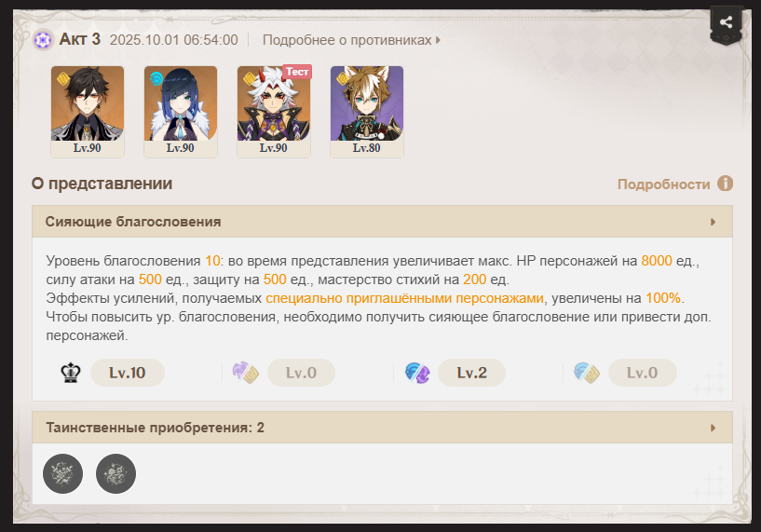This screenshot has height=532, width=761.
Task: Open the Zhongli Lv.90 character card
Action: (x=88, y=112)
